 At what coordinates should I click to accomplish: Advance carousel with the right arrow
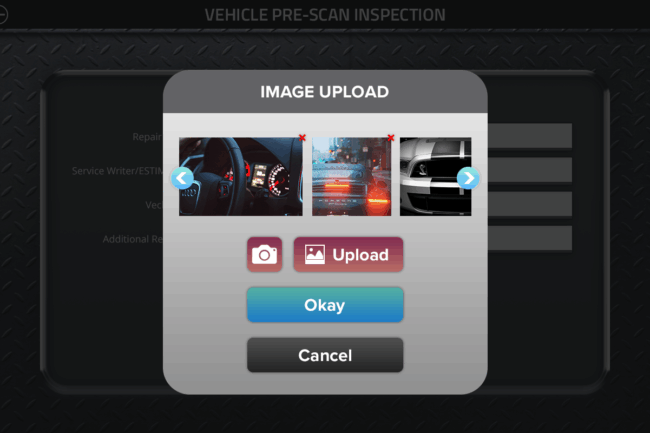pos(468,178)
